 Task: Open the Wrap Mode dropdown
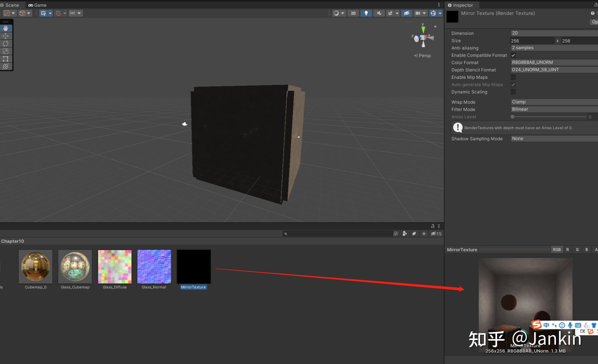554,102
